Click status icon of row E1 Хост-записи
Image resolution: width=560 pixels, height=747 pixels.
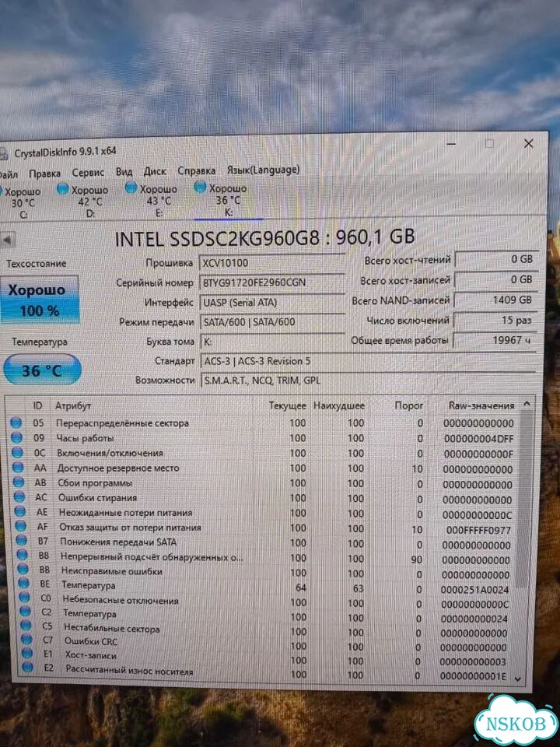(x=27, y=653)
